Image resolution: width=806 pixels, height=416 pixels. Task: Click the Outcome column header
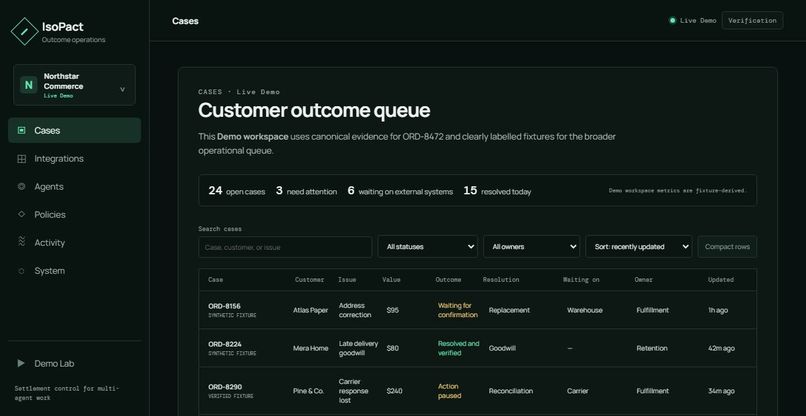[448, 280]
